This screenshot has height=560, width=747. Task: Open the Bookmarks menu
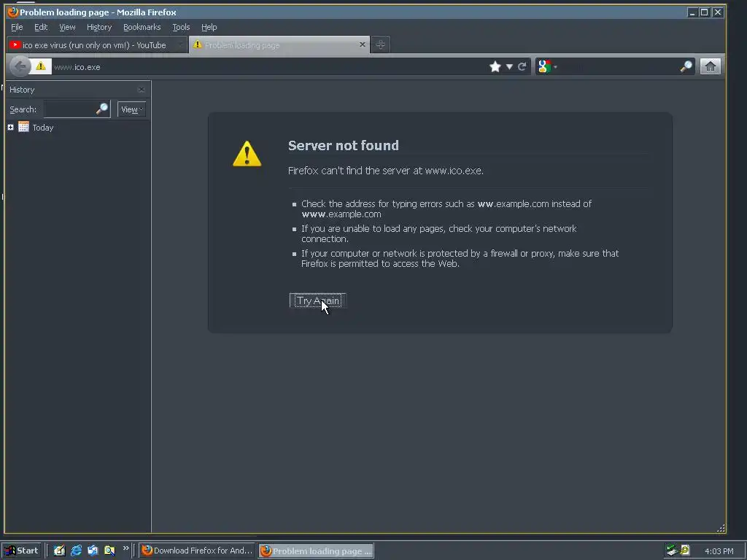pyautogui.click(x=142, y=27)
